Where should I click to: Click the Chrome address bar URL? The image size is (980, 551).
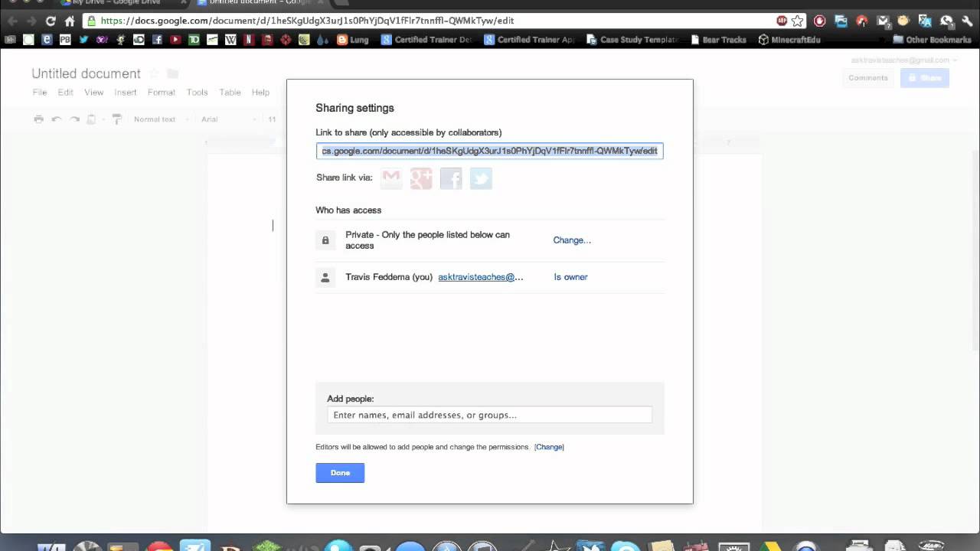point(307,21)
